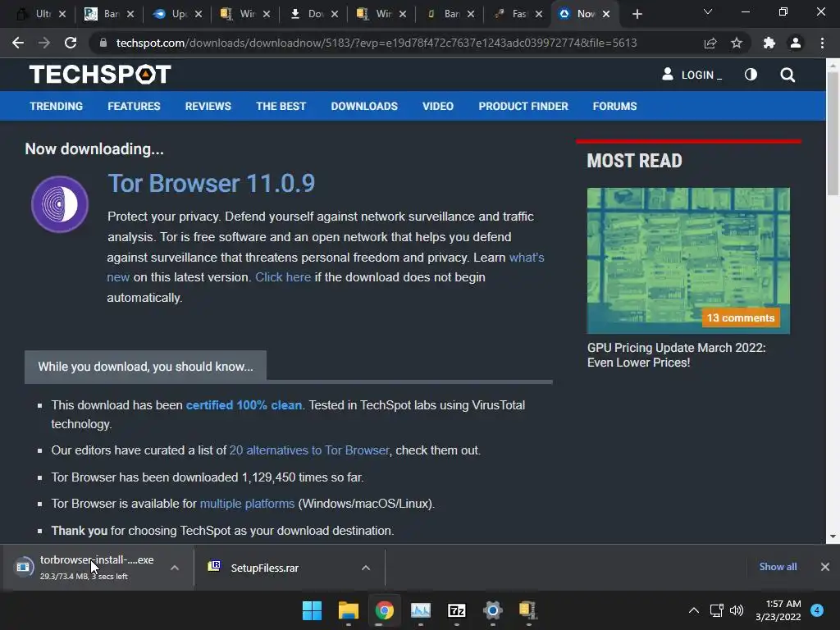Open TechSpot site search
Image resolution: width=840 pixels, height=630 pixels.
[x=787, y=75]
